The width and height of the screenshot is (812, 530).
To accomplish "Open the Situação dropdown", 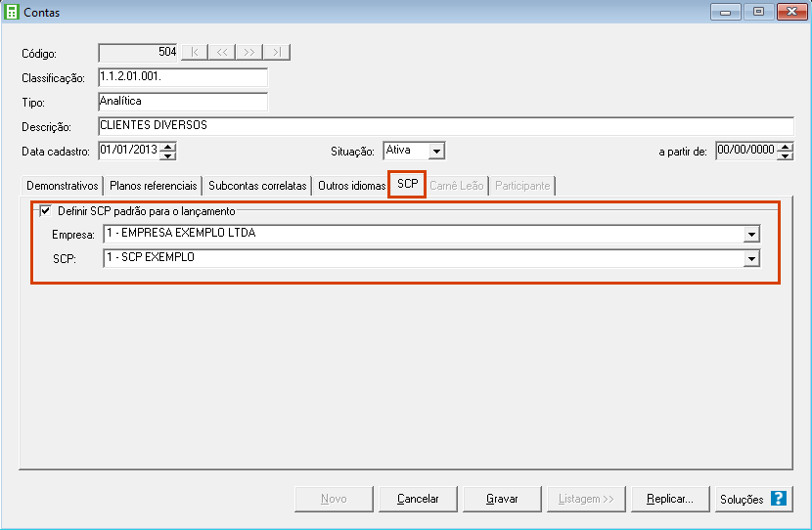I will 436,151.
